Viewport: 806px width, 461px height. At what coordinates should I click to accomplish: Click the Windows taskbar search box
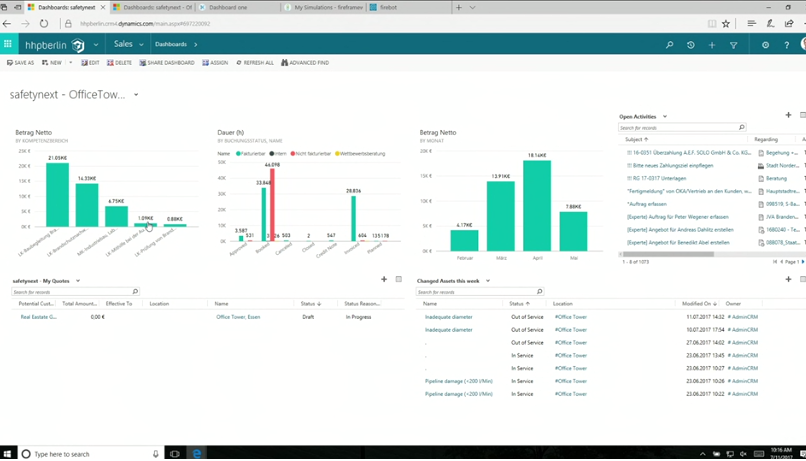pos(90,454)
